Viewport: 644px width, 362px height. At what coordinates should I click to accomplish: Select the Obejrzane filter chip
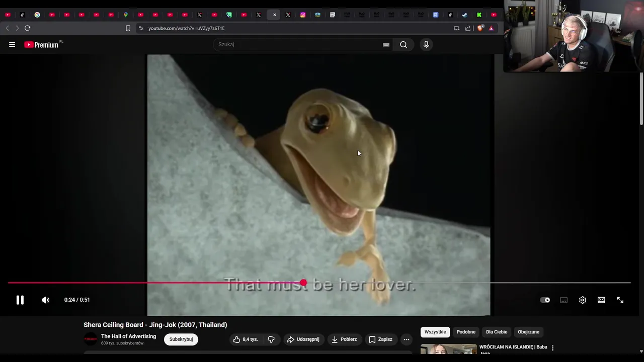click(528, 332)
